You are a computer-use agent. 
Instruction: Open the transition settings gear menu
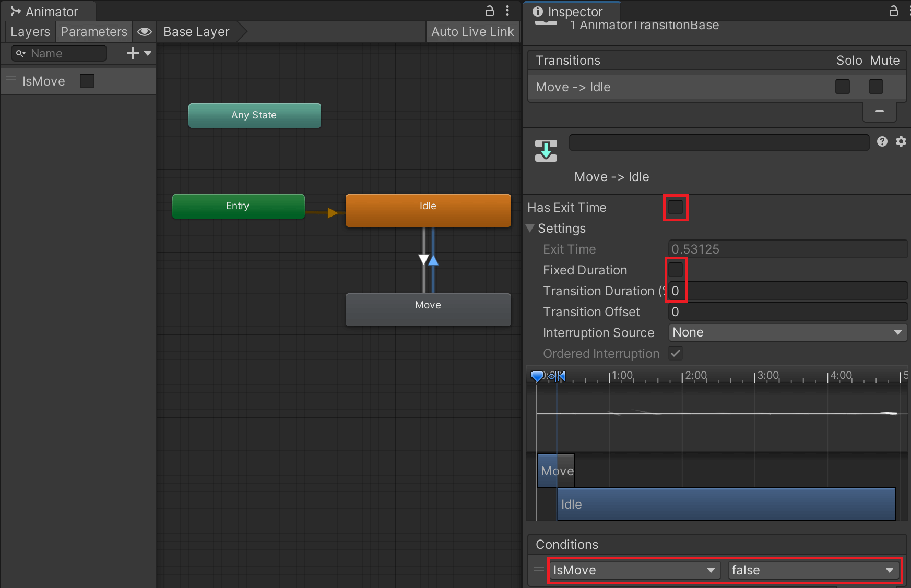(x=901, y=141)
